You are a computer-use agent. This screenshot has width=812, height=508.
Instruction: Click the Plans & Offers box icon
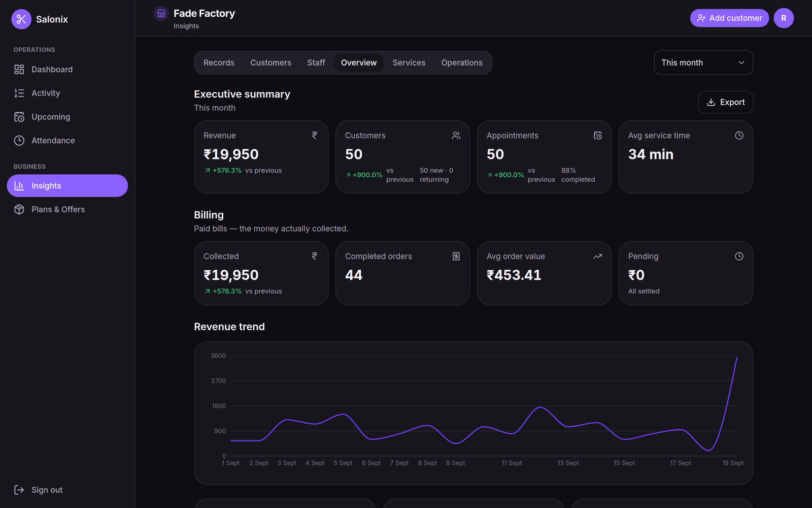pyautogui.click(x=19, y=209)
